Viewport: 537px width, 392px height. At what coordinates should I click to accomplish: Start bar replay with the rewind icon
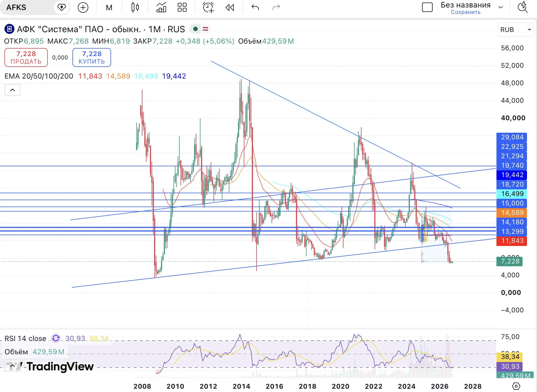tap(230, 7)
